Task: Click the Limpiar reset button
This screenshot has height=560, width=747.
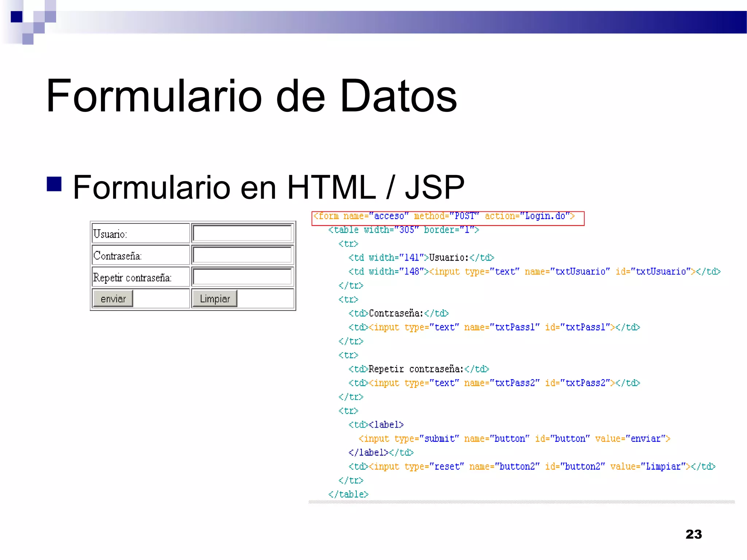Action: [x=215, y=299]
